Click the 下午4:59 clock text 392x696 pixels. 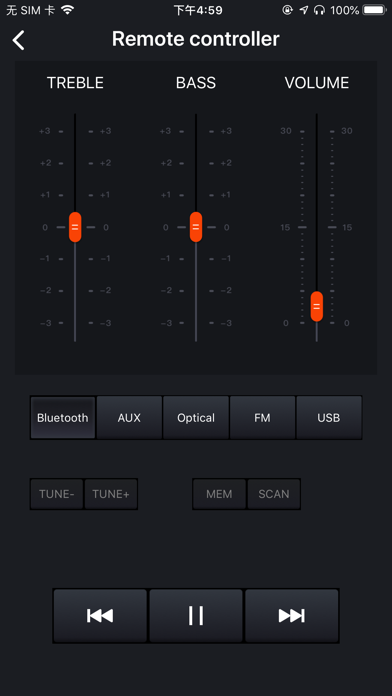(198, 10)
